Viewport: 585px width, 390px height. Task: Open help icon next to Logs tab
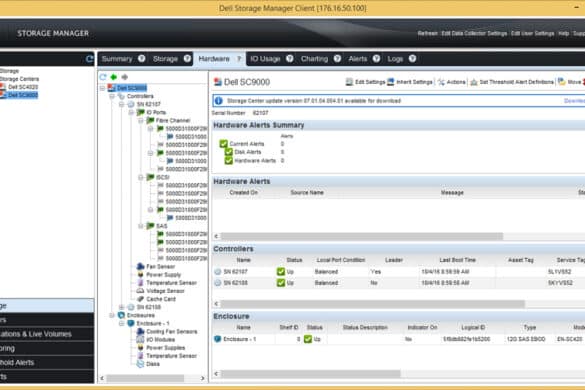(412, 59)
